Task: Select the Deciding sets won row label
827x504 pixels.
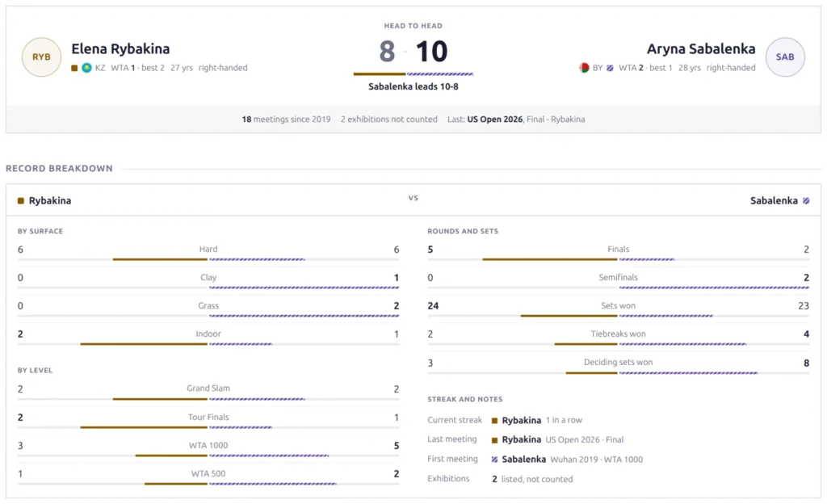Action: point(618,362)
